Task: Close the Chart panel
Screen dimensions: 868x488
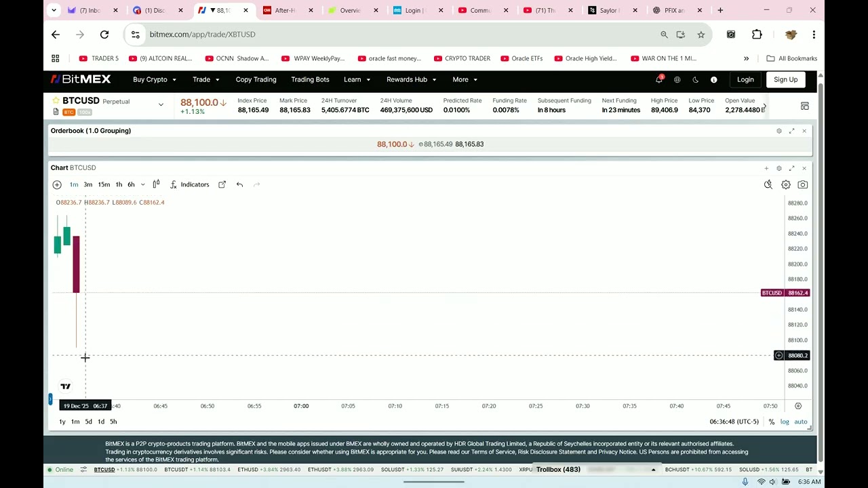Action: (x=804, y=168)
